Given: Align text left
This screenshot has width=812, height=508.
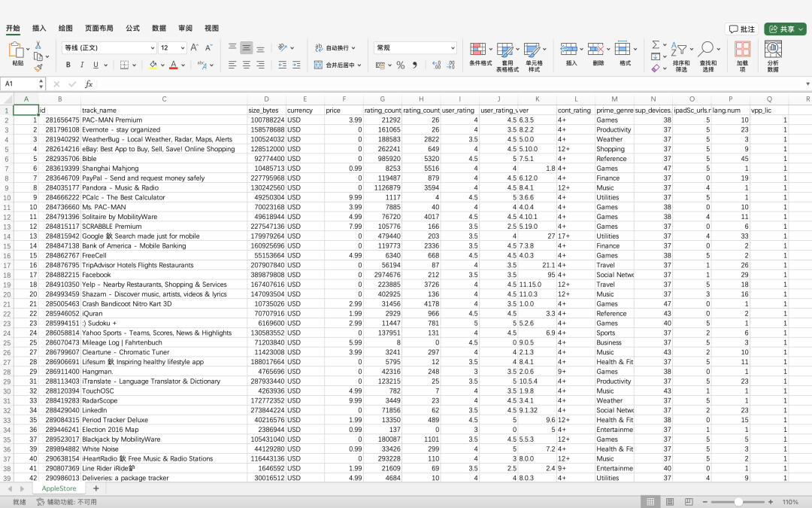Looking at the screenshot, I should pyautogui.click(x=232, y=65).
